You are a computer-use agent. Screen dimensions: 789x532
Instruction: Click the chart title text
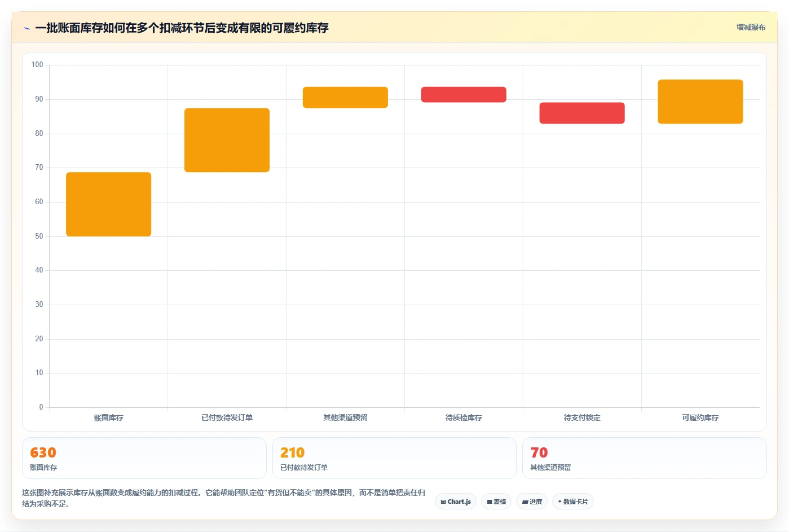click(182, 28)
